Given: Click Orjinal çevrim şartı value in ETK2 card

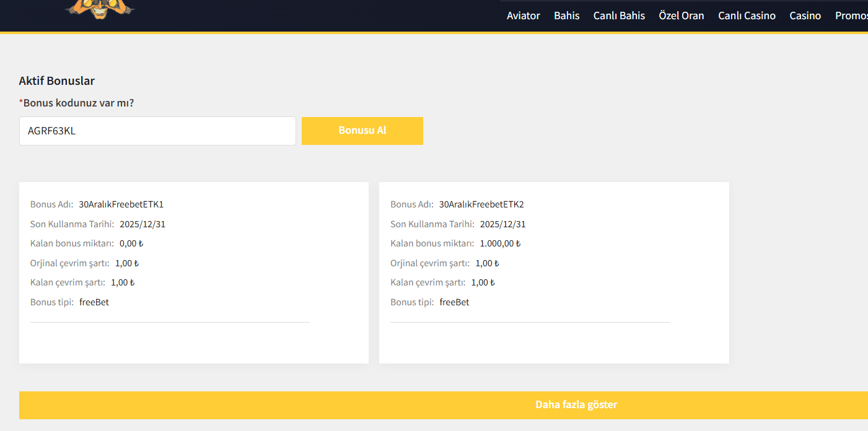Looking at the screenshot, I should pos(488,263).
